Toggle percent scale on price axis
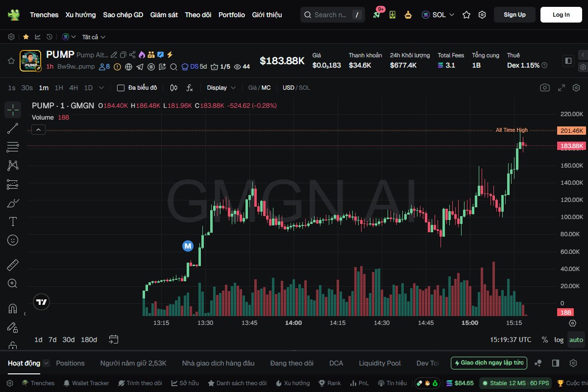The height and width of the screenshot is (392, 588). [545, 340]
